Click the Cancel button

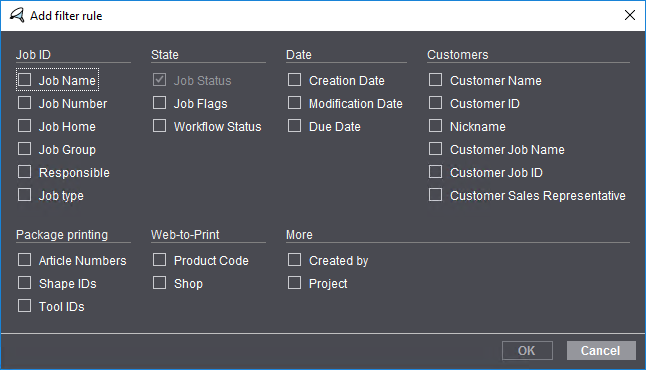click(601, 351)
